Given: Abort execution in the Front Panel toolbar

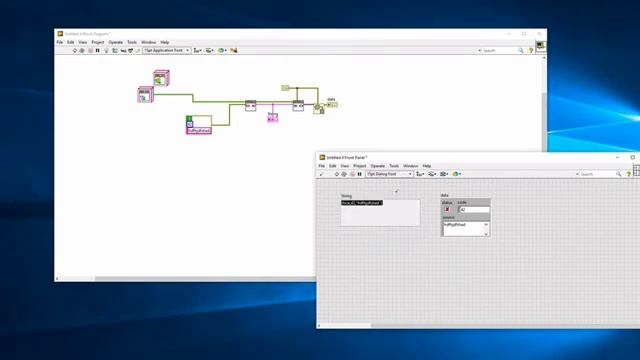Looking at the screenshot, I should point(352,174).
